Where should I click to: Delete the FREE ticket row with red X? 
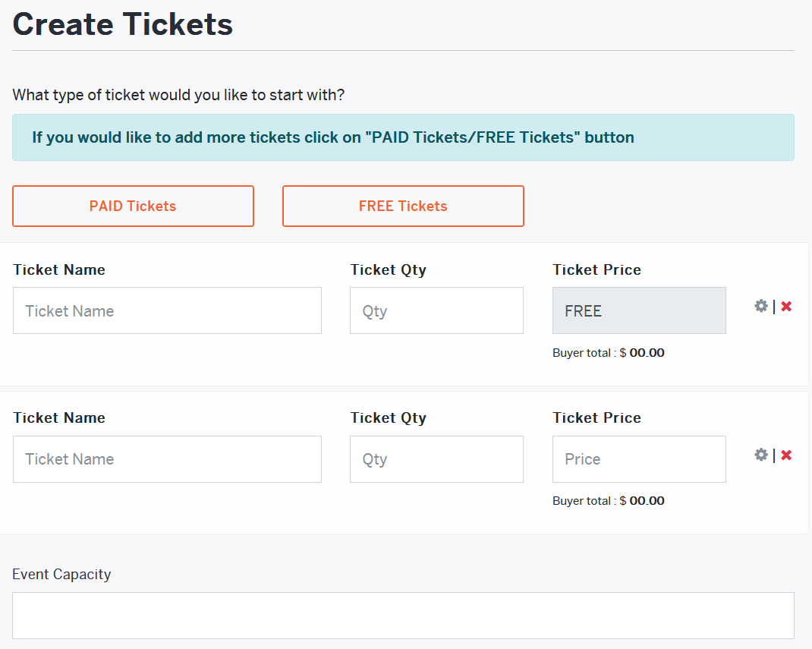(786, 307)
